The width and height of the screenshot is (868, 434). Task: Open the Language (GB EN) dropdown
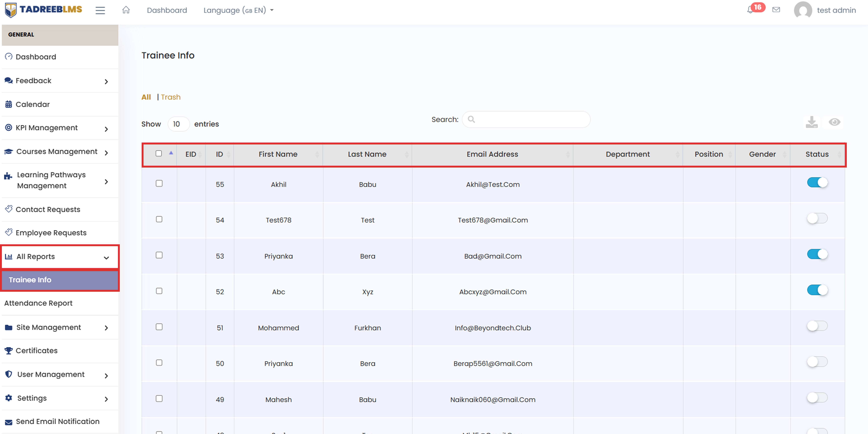click(238, 10)
